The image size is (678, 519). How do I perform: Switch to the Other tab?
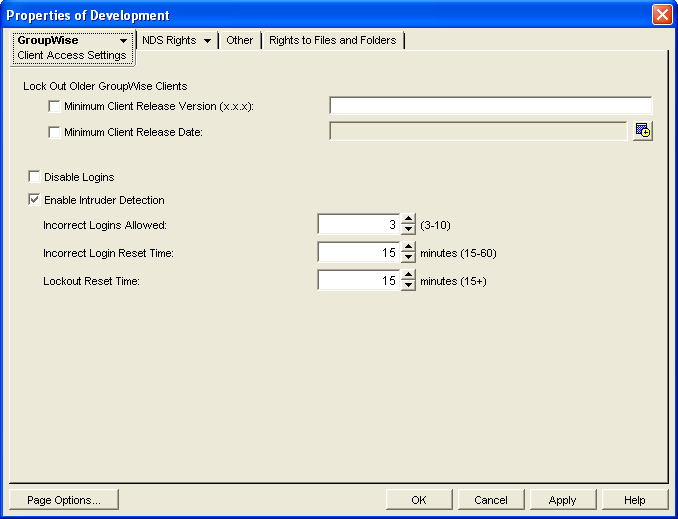pyautogui.click(x=240, y=40)
